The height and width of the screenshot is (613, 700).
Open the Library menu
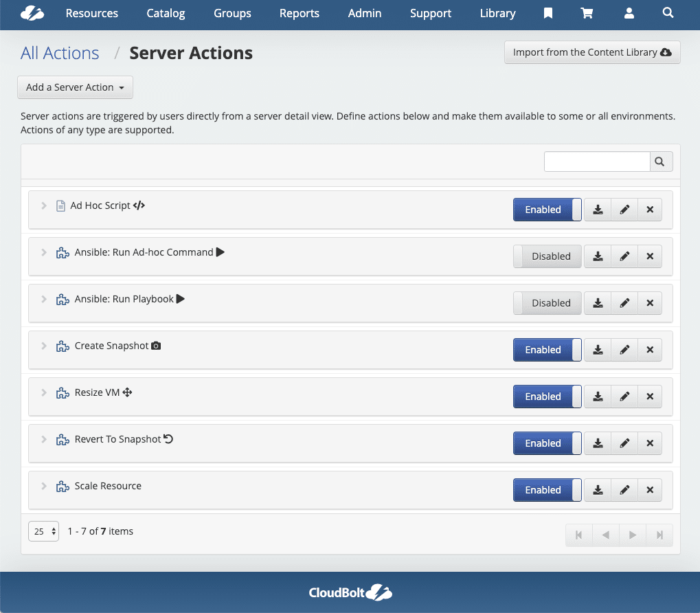(497, 13)
